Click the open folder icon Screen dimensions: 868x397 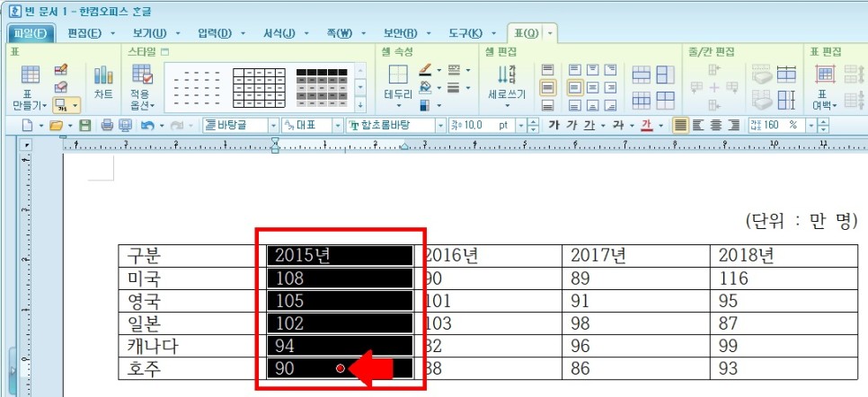click(56, 126)
